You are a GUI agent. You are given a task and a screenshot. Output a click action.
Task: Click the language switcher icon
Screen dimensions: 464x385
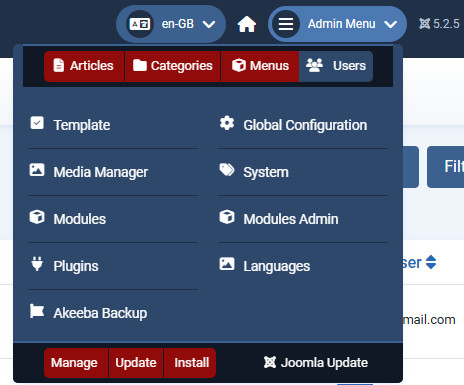140,24
